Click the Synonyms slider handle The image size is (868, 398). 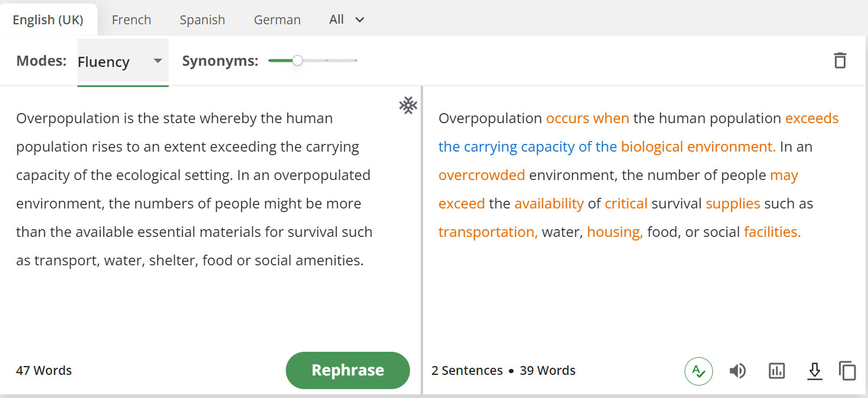tap(298, 60)
